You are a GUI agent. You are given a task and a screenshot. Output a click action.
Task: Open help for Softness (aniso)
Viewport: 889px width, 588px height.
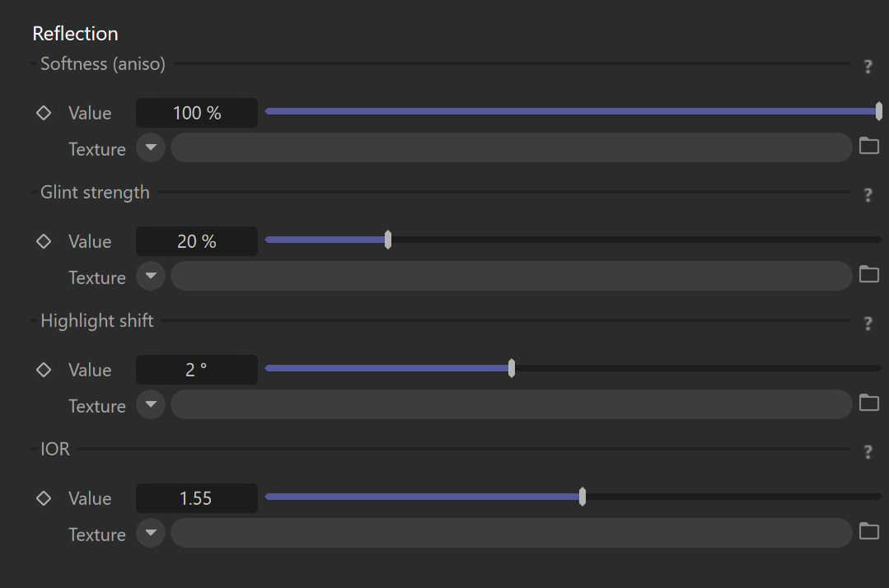point(868,66)
